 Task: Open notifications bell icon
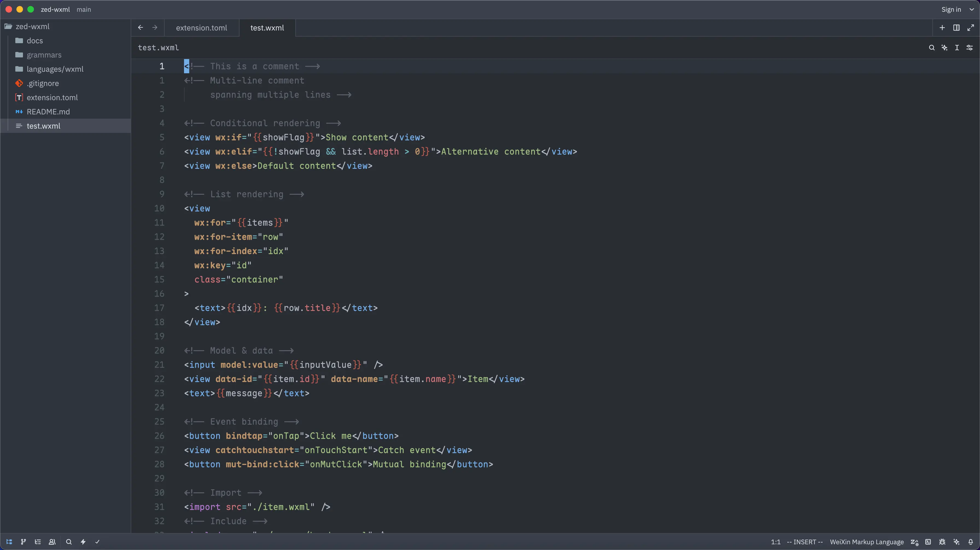click(970, 542)
